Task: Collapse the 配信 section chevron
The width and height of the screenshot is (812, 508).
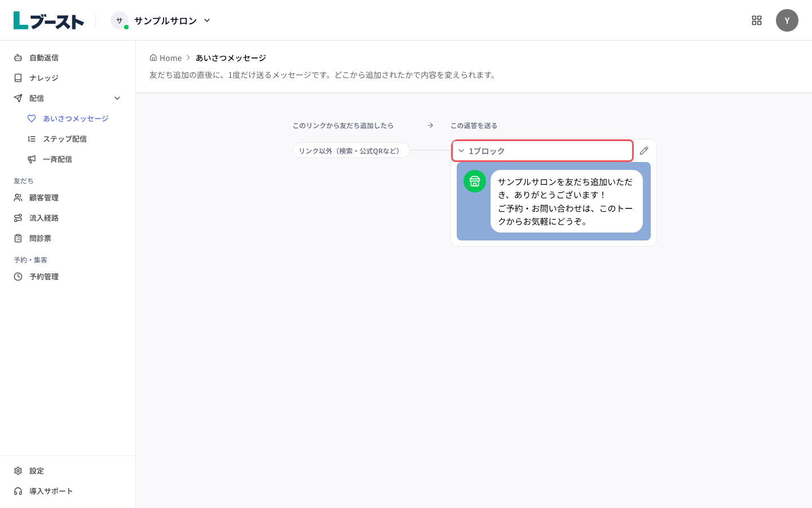Action: pyautogui.click(x=117, y=98)
